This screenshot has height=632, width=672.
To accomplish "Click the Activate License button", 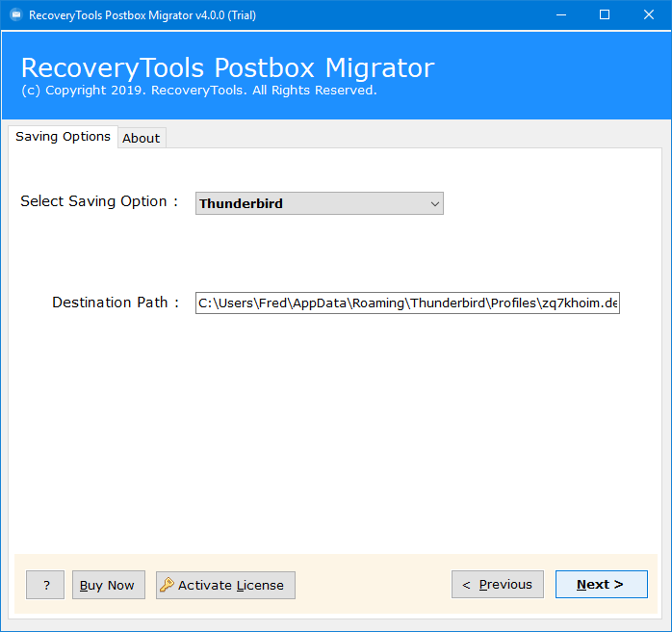I will click(225, 585).
